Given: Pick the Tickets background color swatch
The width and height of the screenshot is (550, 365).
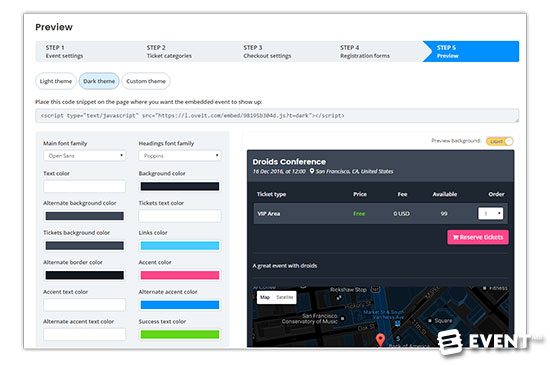Looking at the screenshot, I should [x=85, y=246].
